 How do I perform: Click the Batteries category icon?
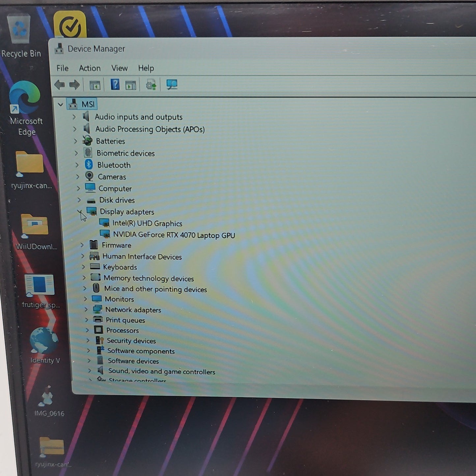(87, 141)
